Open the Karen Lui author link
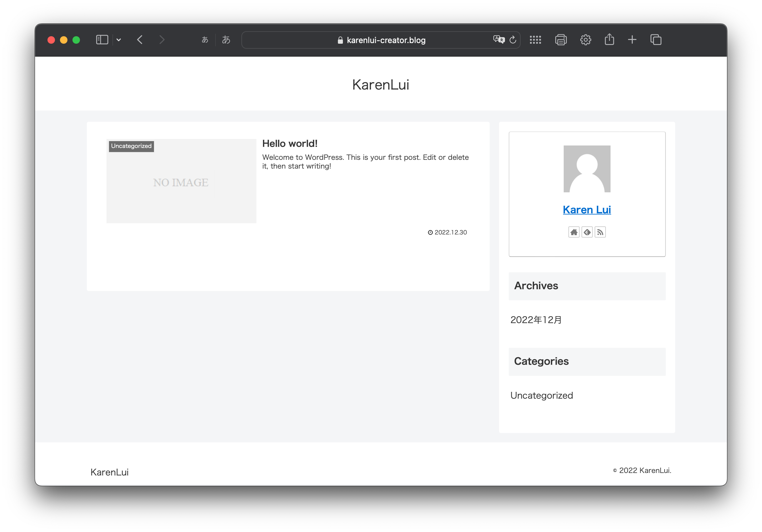 click(x=586, y=210)
